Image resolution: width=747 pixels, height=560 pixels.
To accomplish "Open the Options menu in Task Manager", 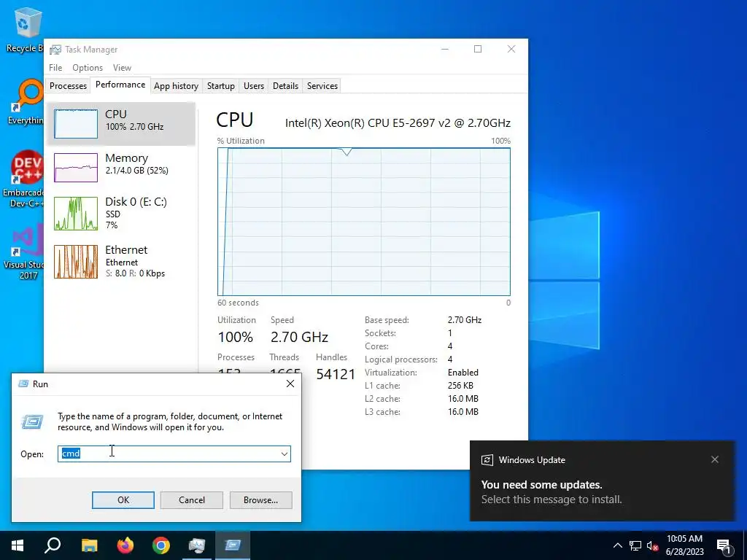I will point(88,68).
